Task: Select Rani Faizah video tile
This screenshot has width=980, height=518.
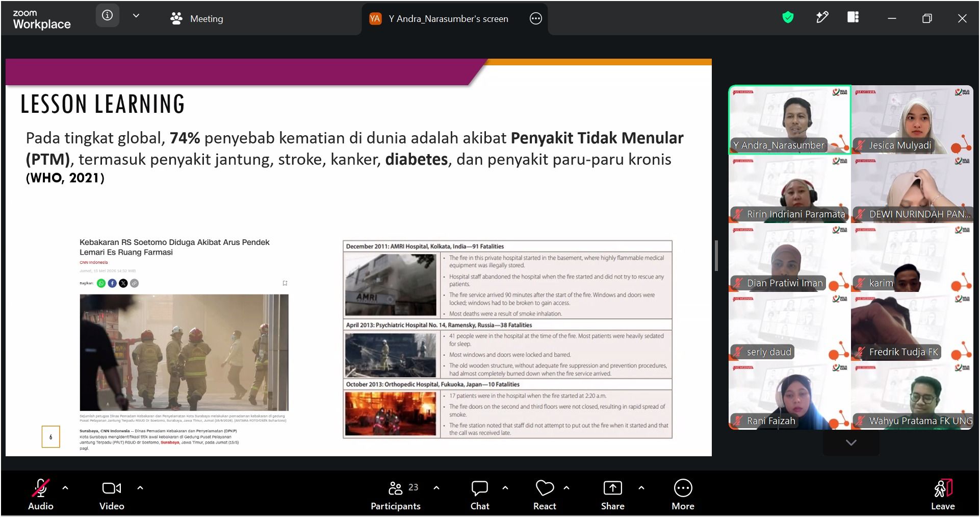Action: click(x=790, y=395)
